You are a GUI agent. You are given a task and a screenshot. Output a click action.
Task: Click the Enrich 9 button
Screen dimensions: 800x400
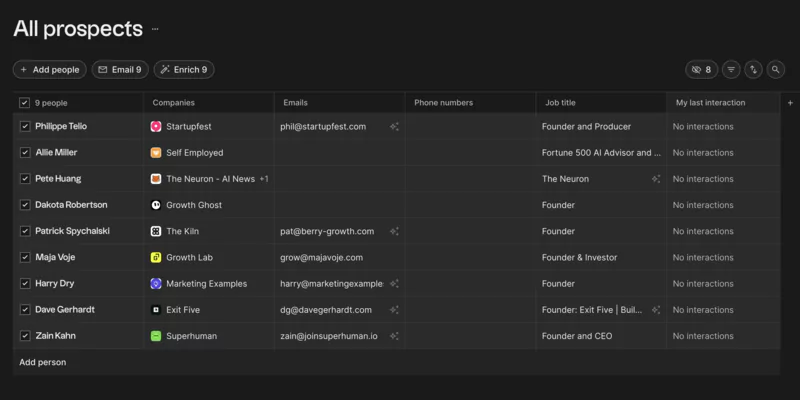click(x=184, y=69)
